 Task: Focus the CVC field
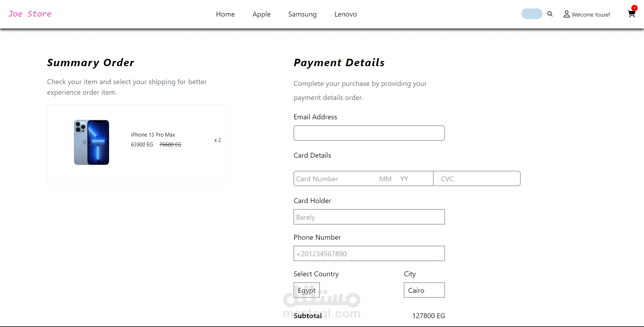[x=477, y=178]
